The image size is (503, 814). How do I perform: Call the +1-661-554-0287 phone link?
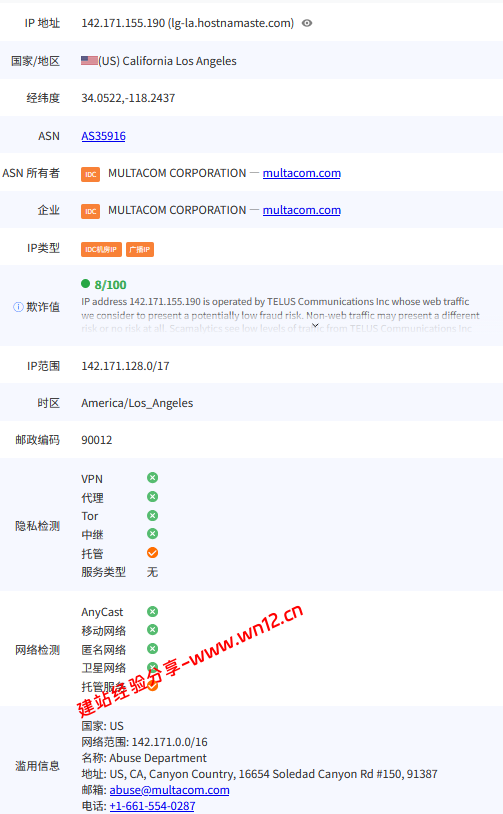152,806
